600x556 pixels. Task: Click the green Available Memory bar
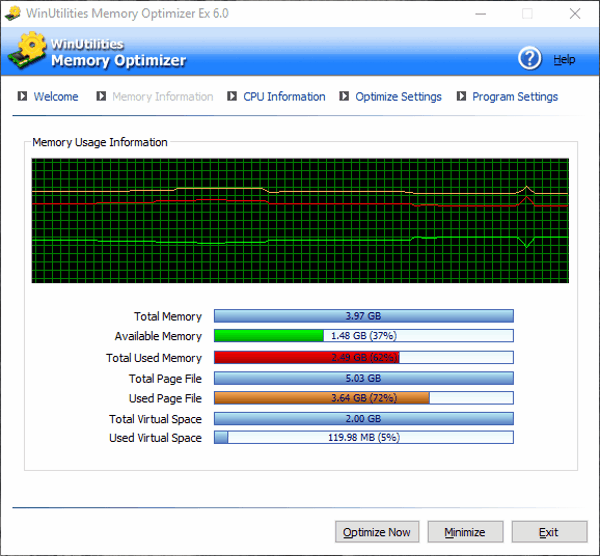tap(364, 336)
